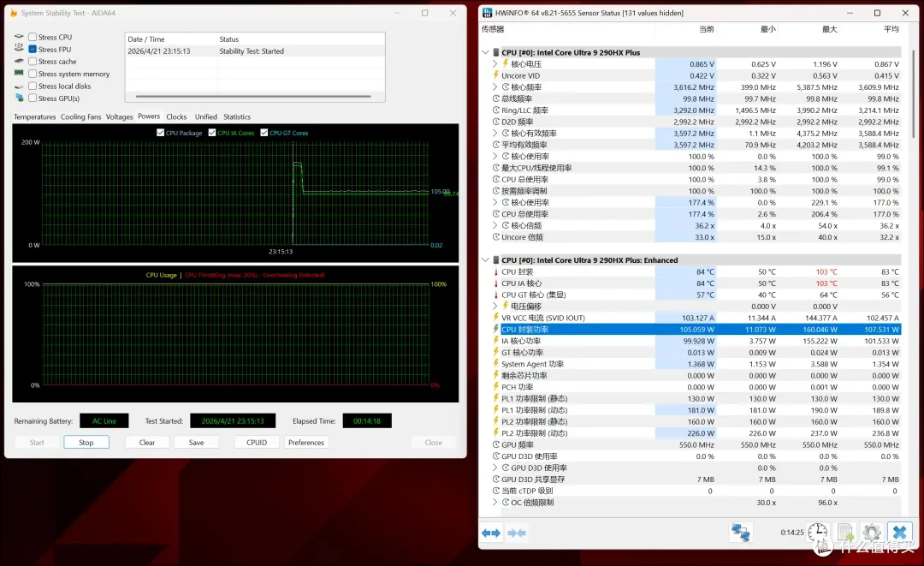Enable the Stress GPU(s) checkbox
The width and height of the screenshot is (924, 566).
33,98
